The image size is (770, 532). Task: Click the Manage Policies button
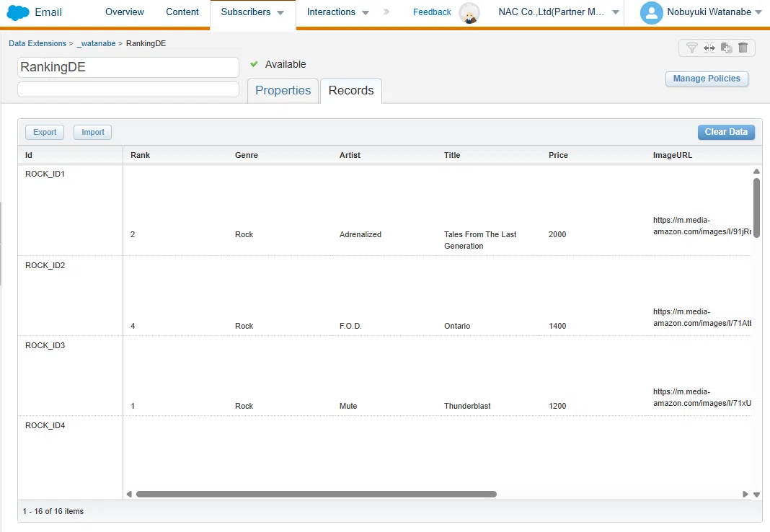point(706,79)
